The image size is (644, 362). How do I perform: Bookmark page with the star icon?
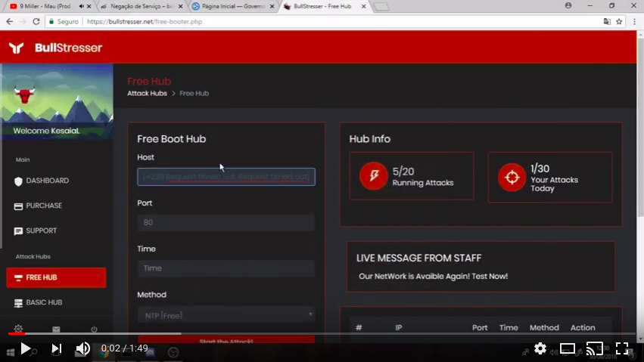point(619,21)
